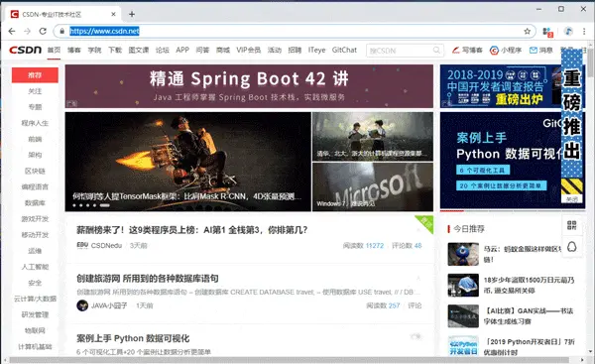Screen dimensions: 595x364
Task: Open the QR code icon on right sidebar
Action: pyautogui.click(x=572, y=225)
